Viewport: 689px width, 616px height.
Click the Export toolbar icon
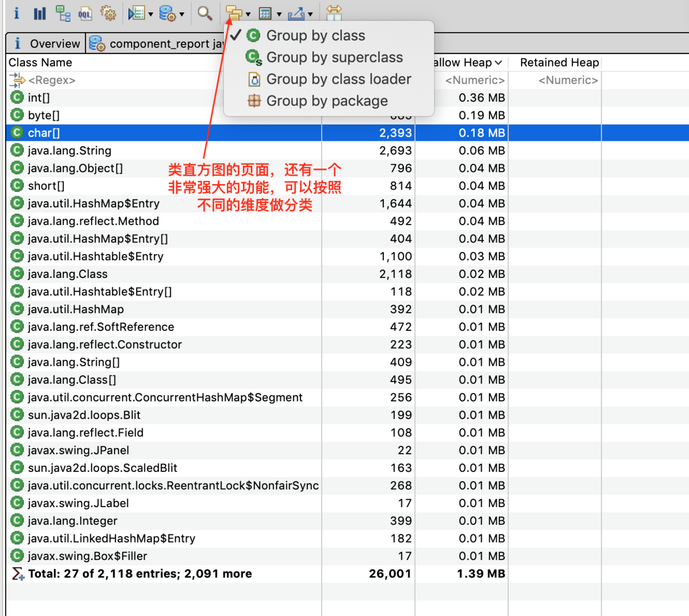(296, 13)
